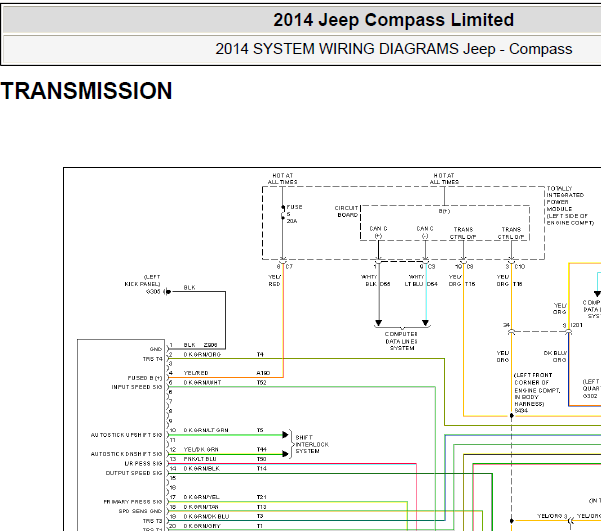Click the arrowhead below the WHT/LT BLU D64 wire

[x=425, y=323]
